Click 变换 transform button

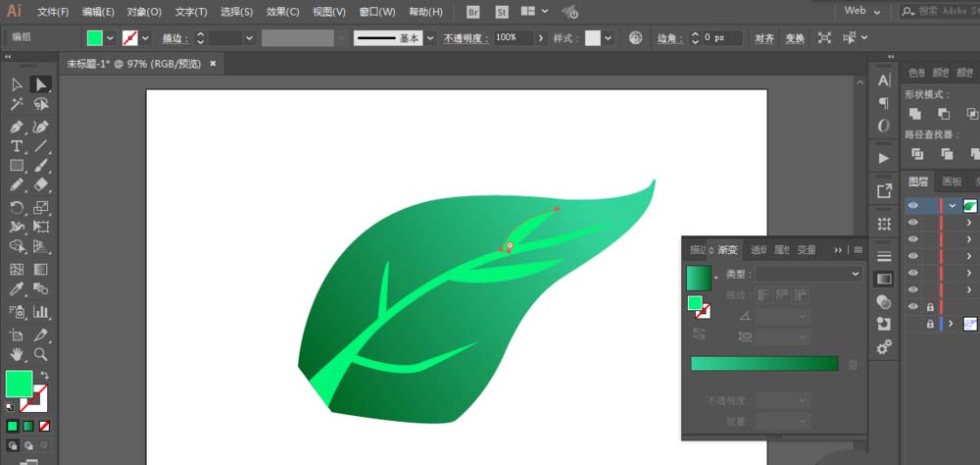click(x=795, y=38)
